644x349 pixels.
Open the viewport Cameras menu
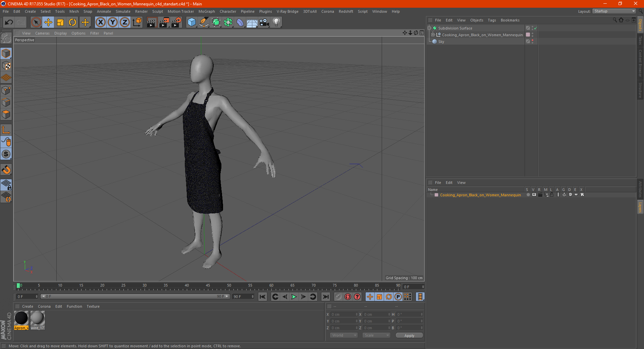pos(42,33)
